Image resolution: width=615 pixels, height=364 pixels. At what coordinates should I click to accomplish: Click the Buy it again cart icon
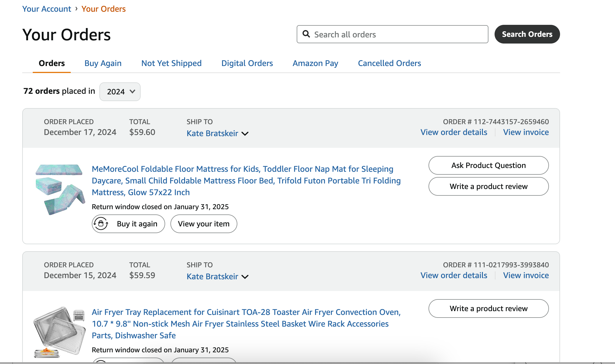pos(101,224)
